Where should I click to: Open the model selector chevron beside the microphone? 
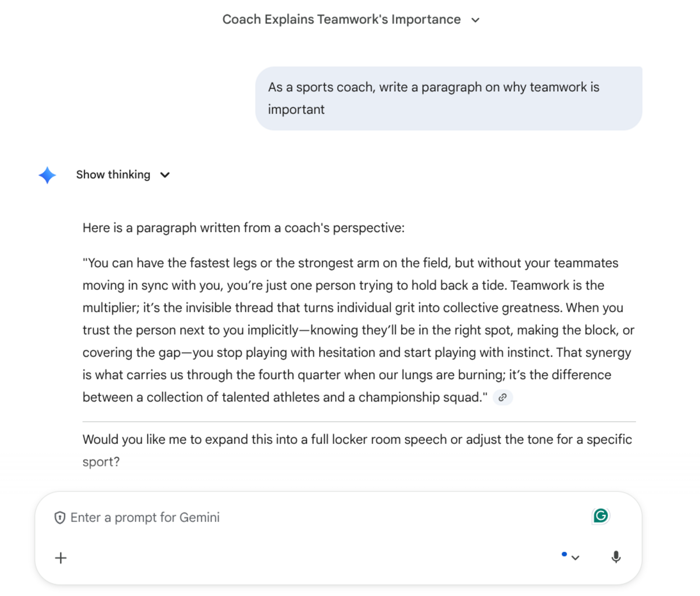[575, 558]
